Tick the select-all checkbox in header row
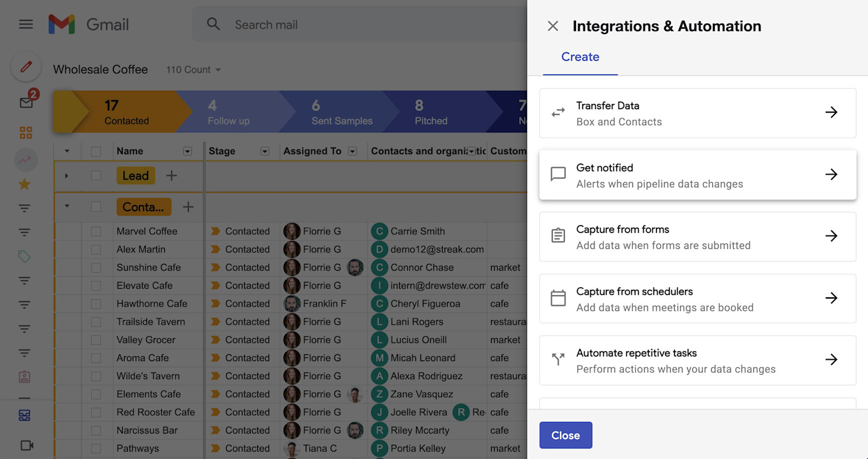The image size is (868, 459). coord(96,151)
